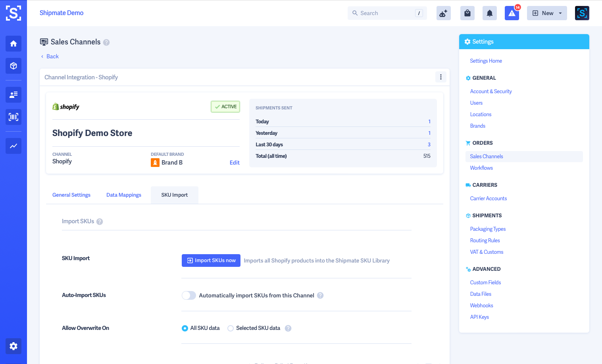The height and width of the screenshot is (364, 602).
Task: Toggle Automatically import SKUs switch
Action: 189,295
